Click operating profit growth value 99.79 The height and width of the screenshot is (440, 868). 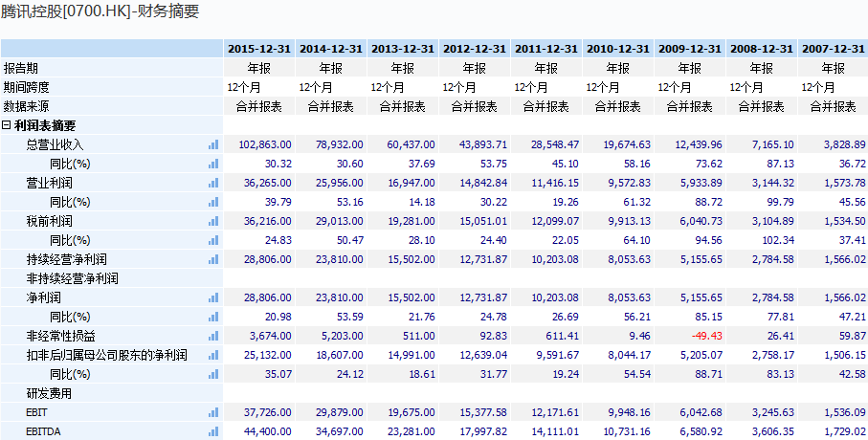point(781,202)
